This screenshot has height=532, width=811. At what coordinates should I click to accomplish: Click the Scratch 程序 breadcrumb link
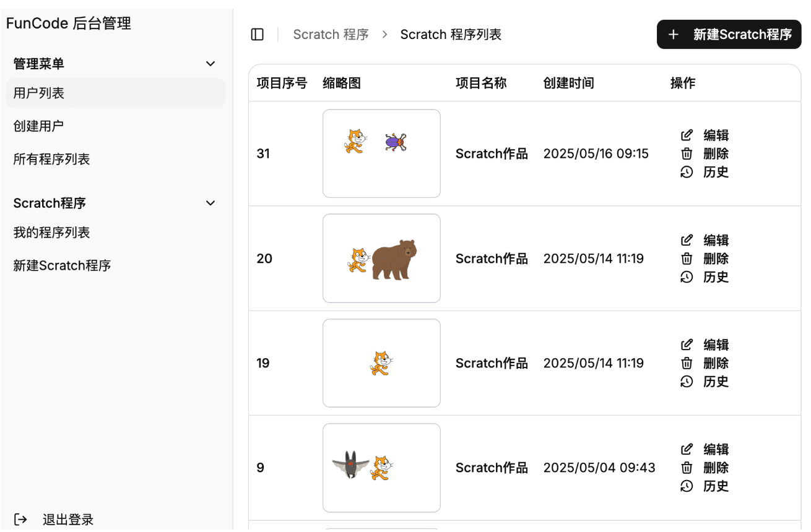tap(331, 35)
